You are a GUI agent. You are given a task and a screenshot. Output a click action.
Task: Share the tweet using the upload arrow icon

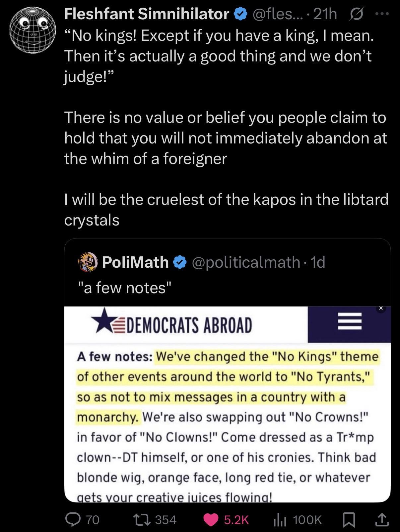381,520
